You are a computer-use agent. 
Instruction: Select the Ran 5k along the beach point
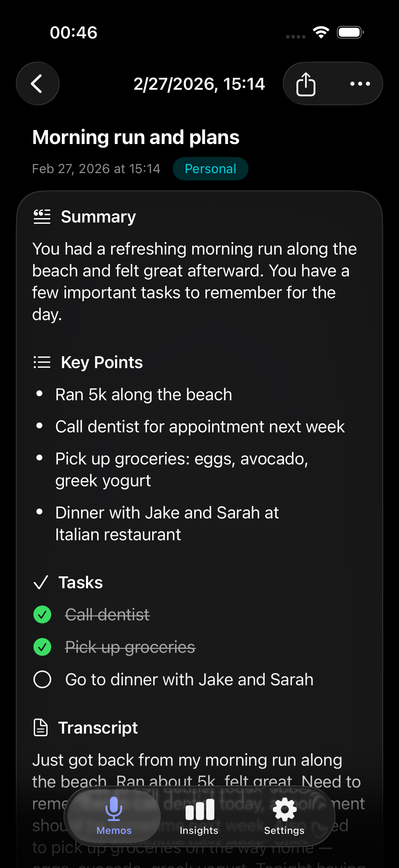pyautogui.click(x=144, y=395)
